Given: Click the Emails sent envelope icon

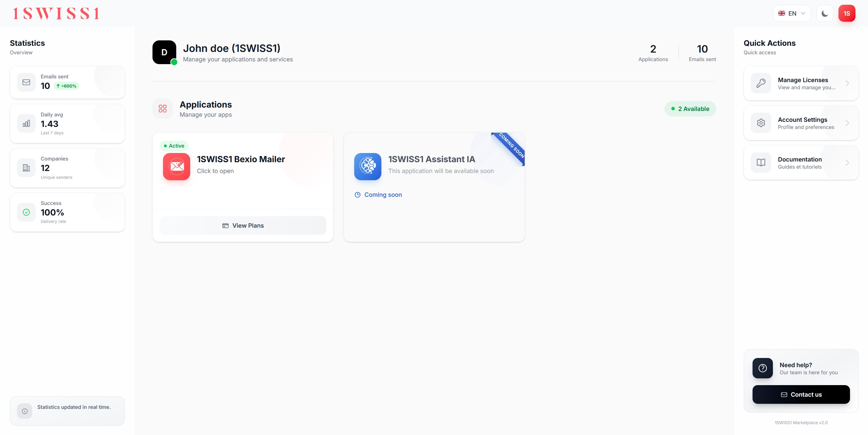Looking at the screenshot, I should [x=26, y=82].
